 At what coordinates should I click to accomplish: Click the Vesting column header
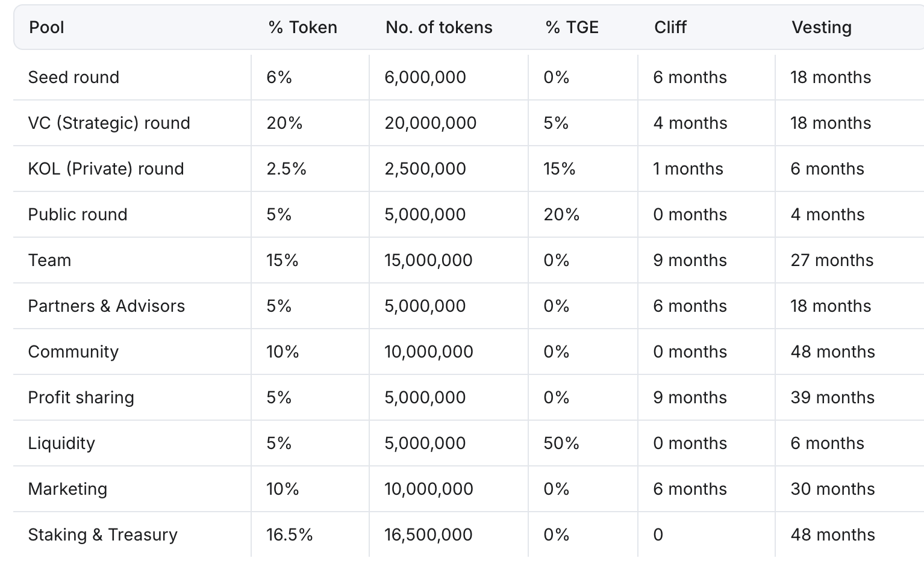[821, 28]
